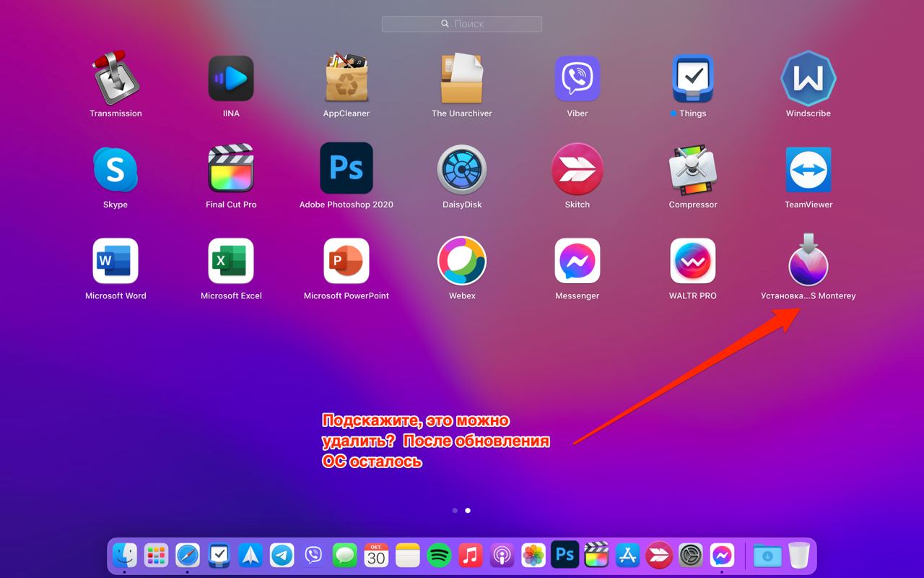Open Finder from the Dock
The width and height of the screenshot is (924, 578).
pos(125,555)
